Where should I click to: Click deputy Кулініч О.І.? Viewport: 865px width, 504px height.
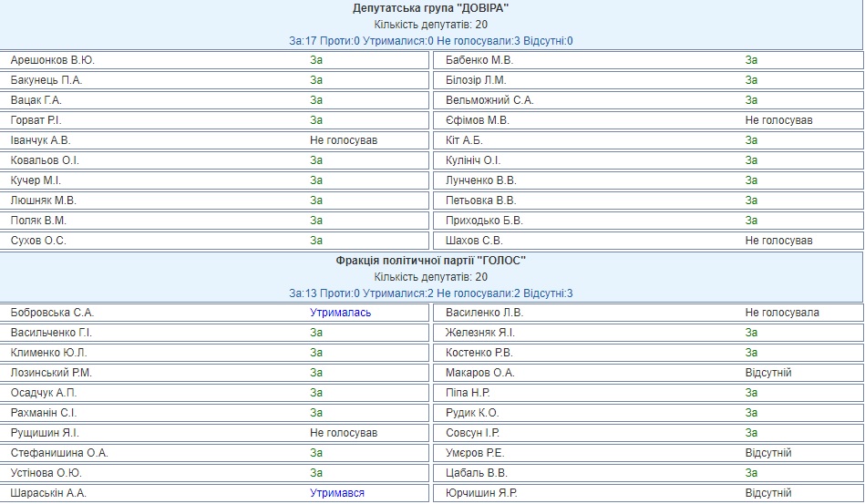tap(473, 160)
